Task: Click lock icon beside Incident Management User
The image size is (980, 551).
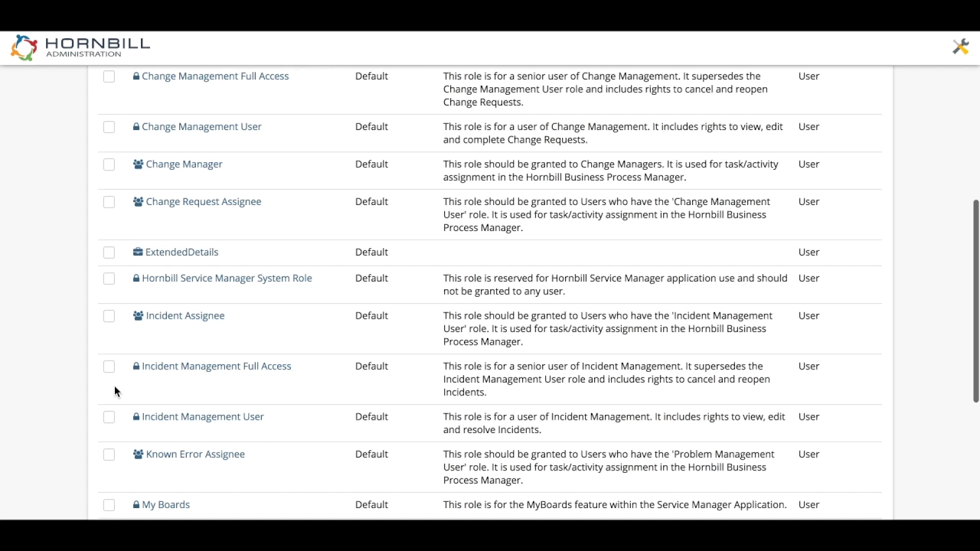Action: pyautogui.click(x=136, y=417)
